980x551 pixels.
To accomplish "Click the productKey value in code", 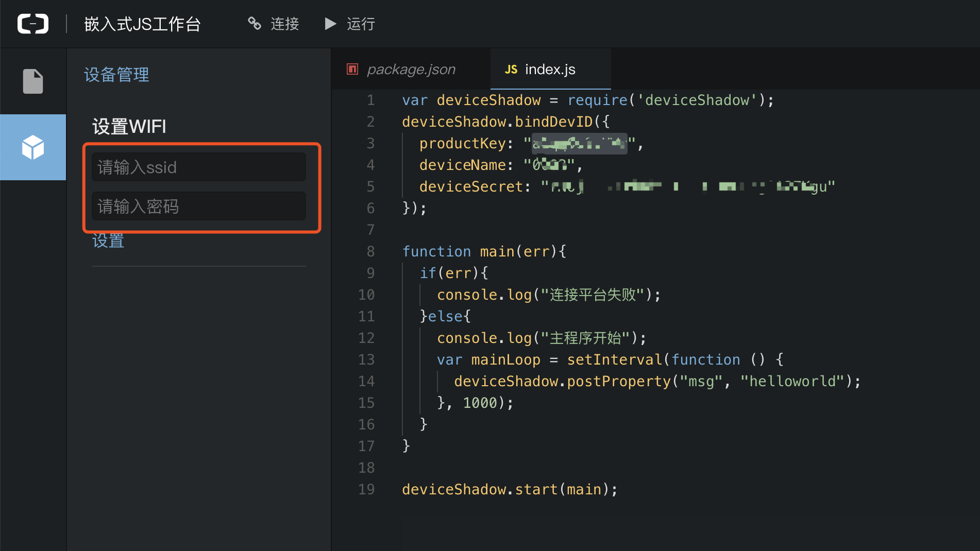I will 580,143.
